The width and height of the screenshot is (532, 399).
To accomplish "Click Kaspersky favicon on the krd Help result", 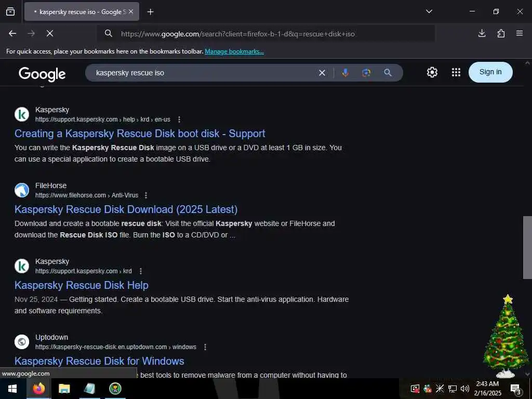I will coord(22,266).
